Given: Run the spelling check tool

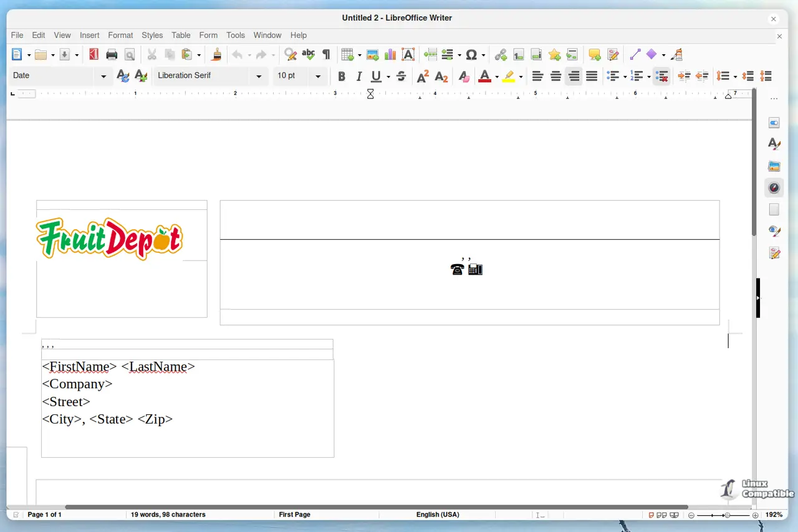Looking at the screenshot, I should (x=308, y=55).
